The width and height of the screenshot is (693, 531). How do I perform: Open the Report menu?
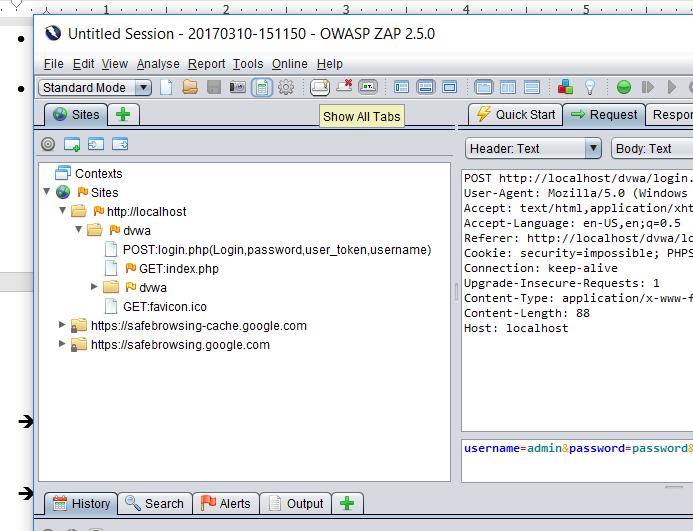[206, 64]
